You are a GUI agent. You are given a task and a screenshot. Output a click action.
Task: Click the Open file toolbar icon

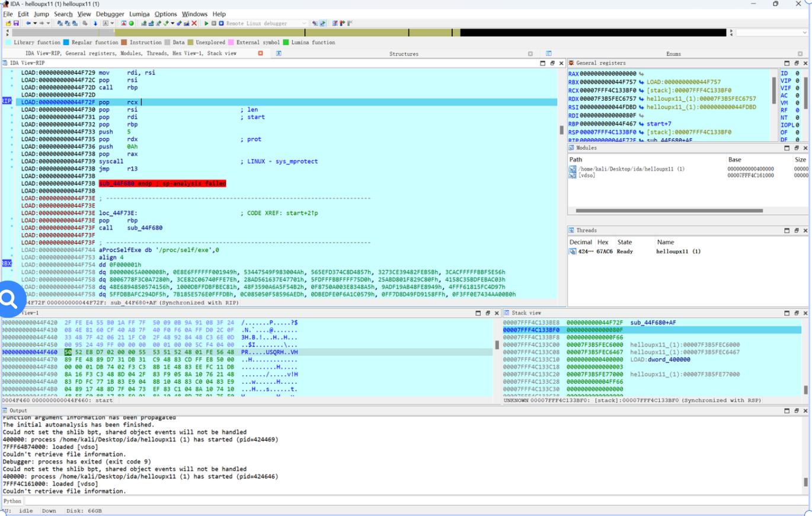8,23
